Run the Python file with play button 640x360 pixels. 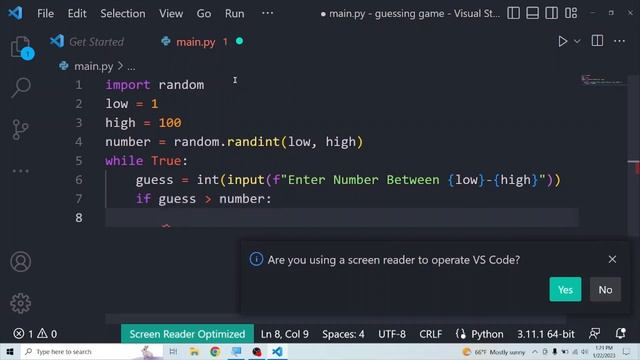(562, 41)
